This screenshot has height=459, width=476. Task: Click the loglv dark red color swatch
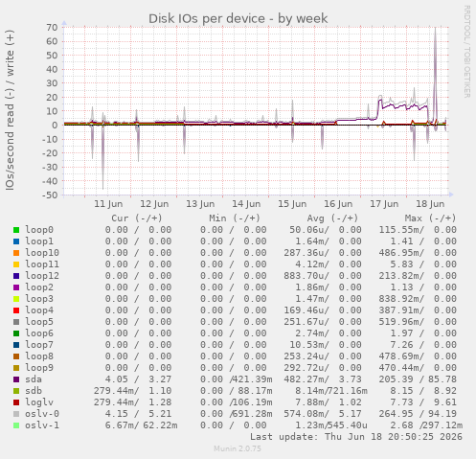(16, 402)
